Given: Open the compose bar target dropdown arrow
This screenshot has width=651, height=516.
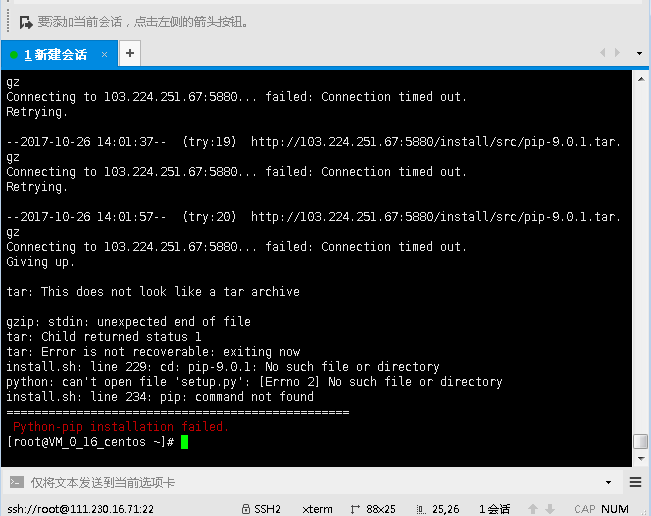Looking at the screenshot, I should click(x=608, y=482).
